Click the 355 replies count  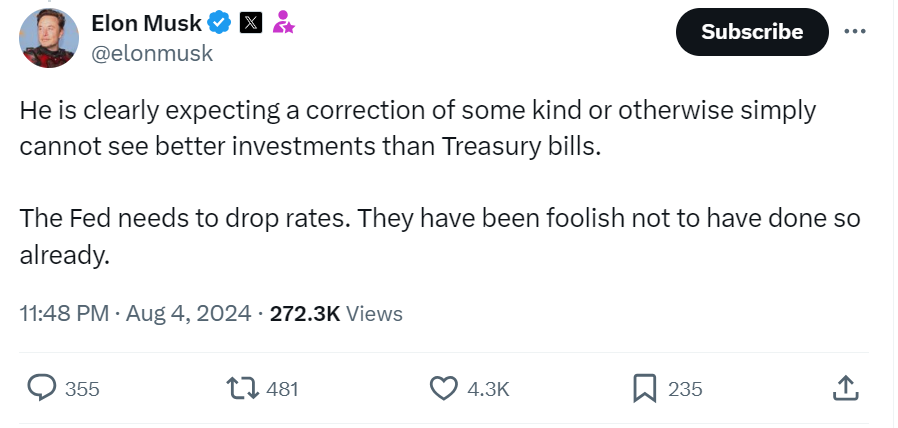click(x=82, y=389)
